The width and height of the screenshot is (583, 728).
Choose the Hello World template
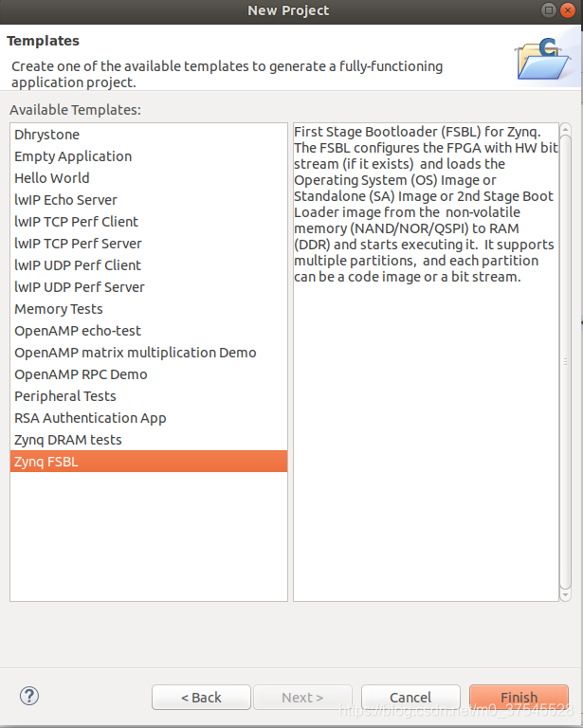pos(149,178)
